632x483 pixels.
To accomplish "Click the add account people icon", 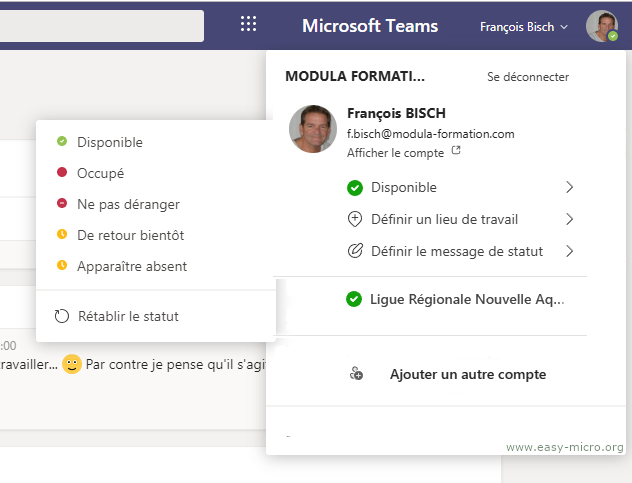I will pos(356,373).
